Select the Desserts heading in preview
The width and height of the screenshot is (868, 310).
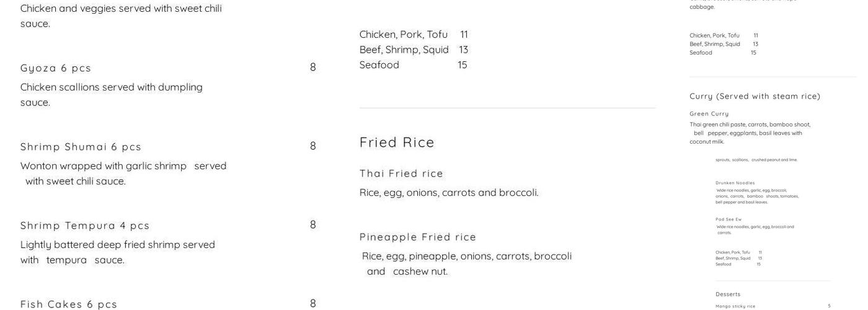(x=728, y=294)
